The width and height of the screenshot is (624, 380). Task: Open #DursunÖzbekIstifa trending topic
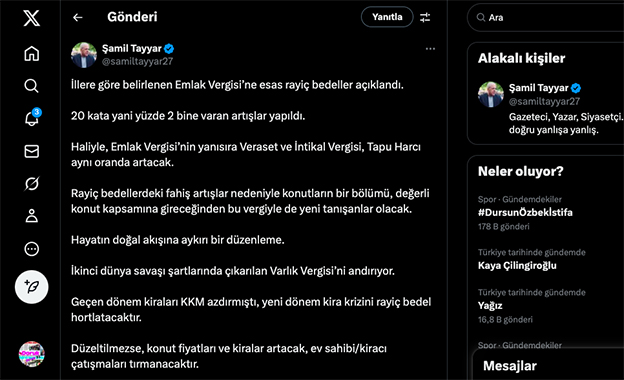pyautogui.click(x=525, y=212)
